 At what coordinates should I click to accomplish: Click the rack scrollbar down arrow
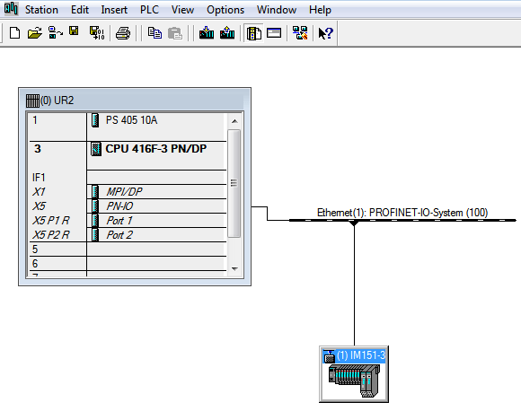[234, 269]
